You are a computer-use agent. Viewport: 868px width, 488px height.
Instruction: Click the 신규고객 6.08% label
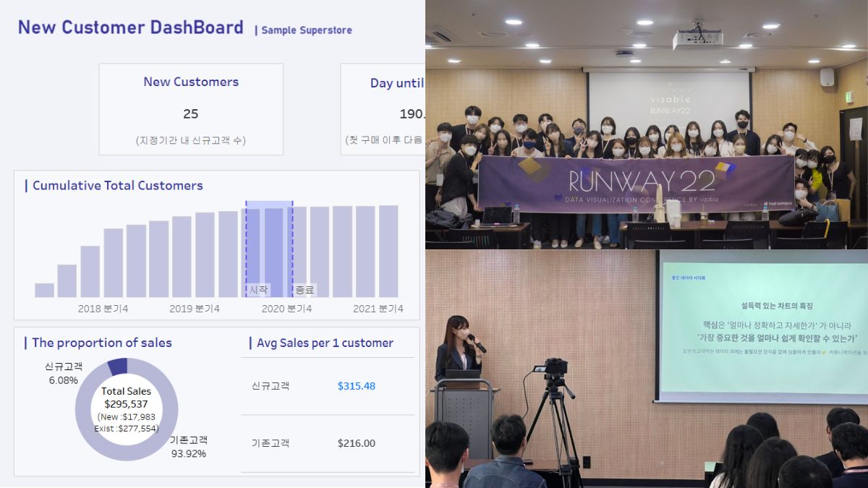[63, 373]
